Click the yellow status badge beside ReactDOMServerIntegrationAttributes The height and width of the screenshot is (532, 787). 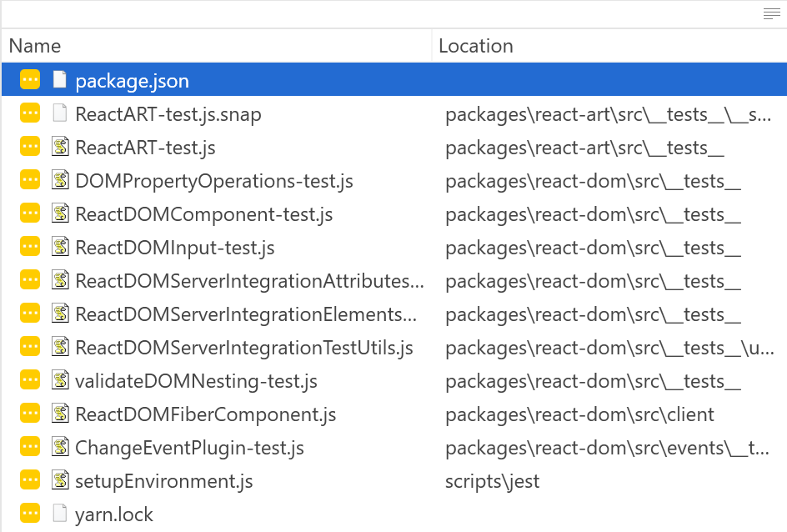30,280
